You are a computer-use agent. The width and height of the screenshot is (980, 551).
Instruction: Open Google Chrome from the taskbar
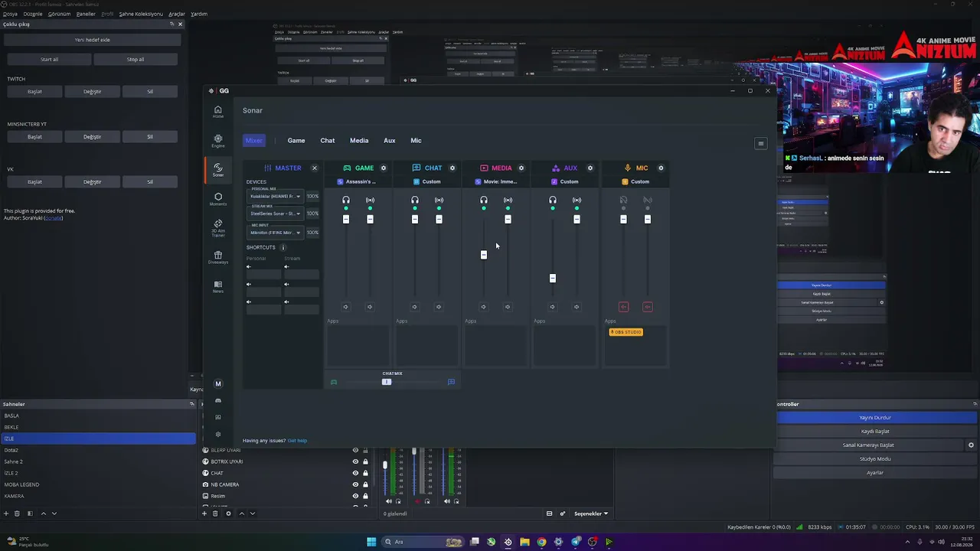(541, 542)
